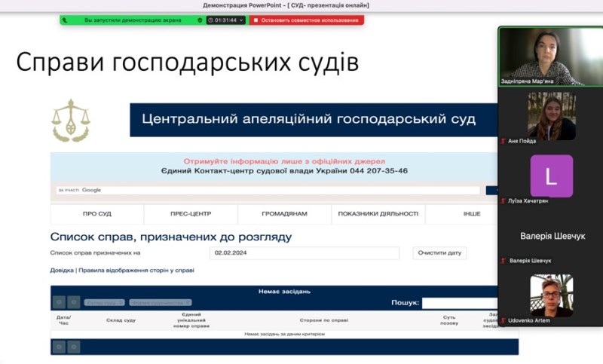The height and width of the screenshot is (364, 603).
Task: Select Аня Пойда video tile
Action: coord(552,116)
